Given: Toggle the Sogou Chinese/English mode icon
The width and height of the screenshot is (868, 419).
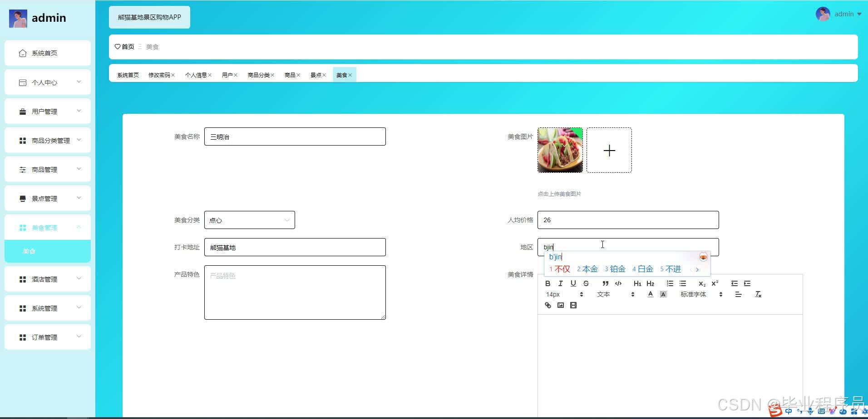Looking at the screenshot, I should tap(788, 411).
